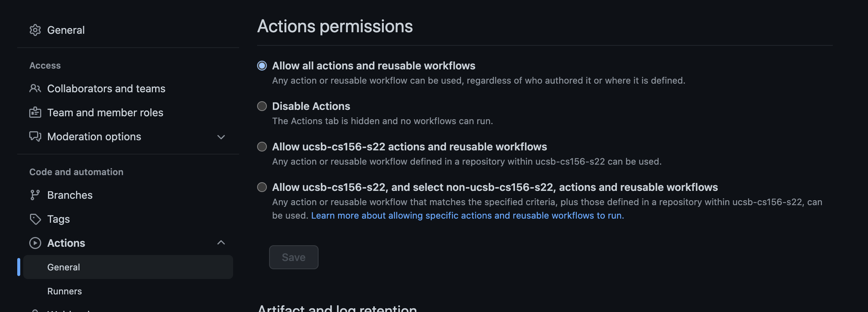Enable the Disable Actions option
868x312 pixels.
pos(262,106)
